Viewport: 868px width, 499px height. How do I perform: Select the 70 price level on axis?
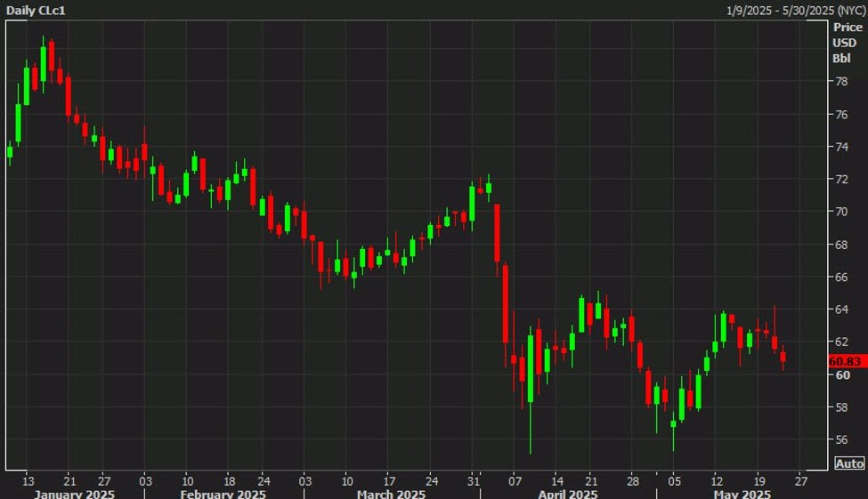point(840,212)
